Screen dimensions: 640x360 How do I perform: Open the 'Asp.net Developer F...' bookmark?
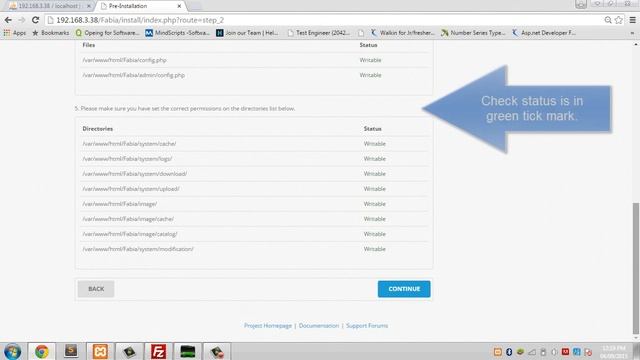click(x=544, y=33)
